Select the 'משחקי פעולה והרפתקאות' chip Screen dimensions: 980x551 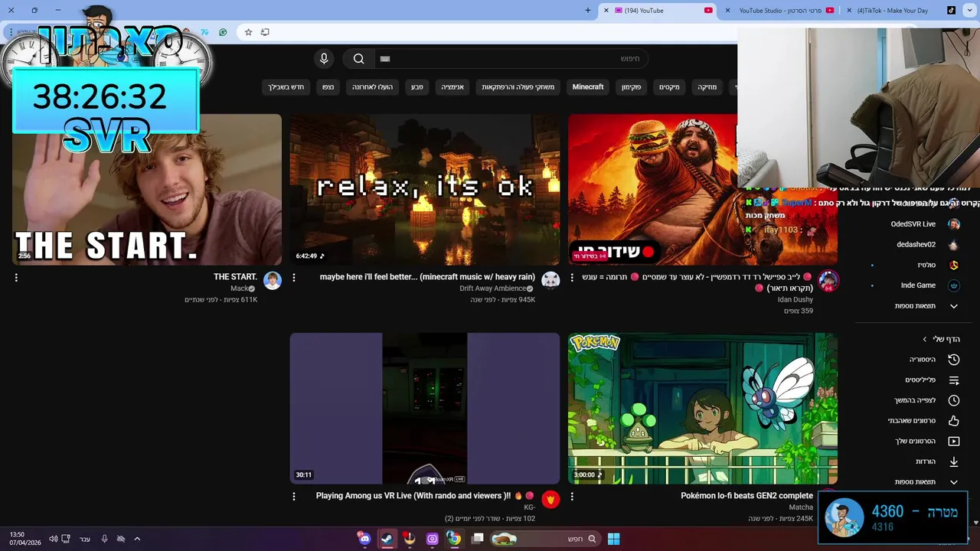518,87
